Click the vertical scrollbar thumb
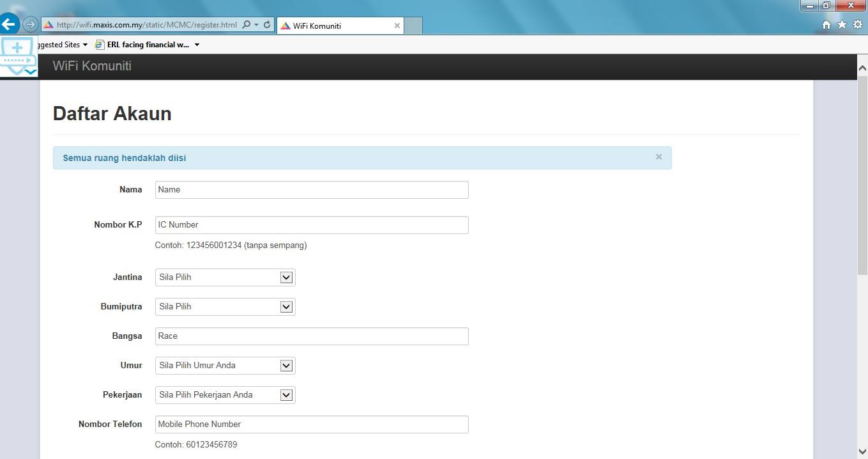868x459 pixels. click(862, 175)
